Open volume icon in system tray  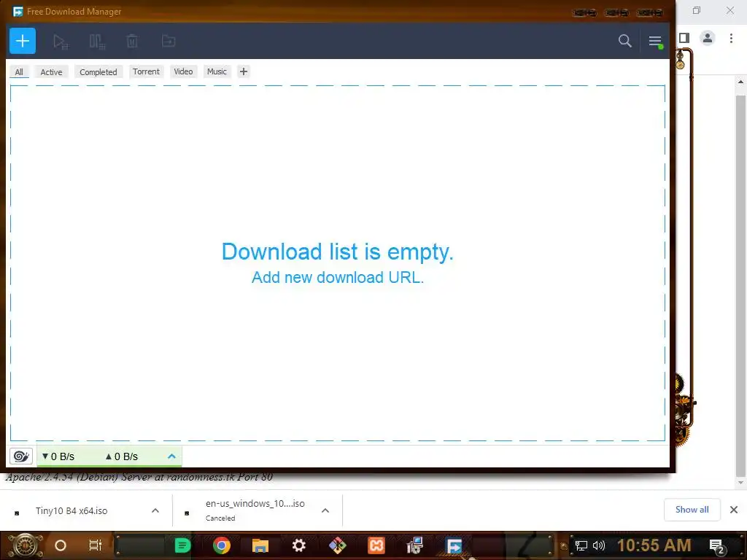coord(599,545)
